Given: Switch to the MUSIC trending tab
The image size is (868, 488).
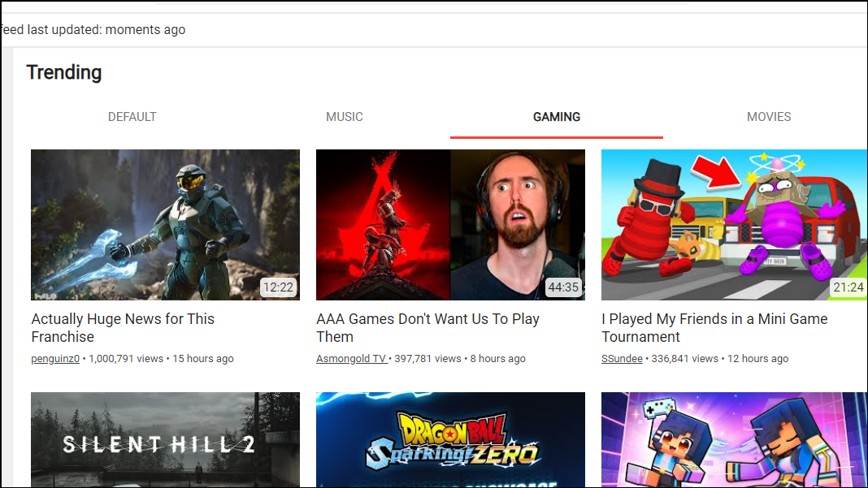Looking at the screenshot, I should 345,117.
